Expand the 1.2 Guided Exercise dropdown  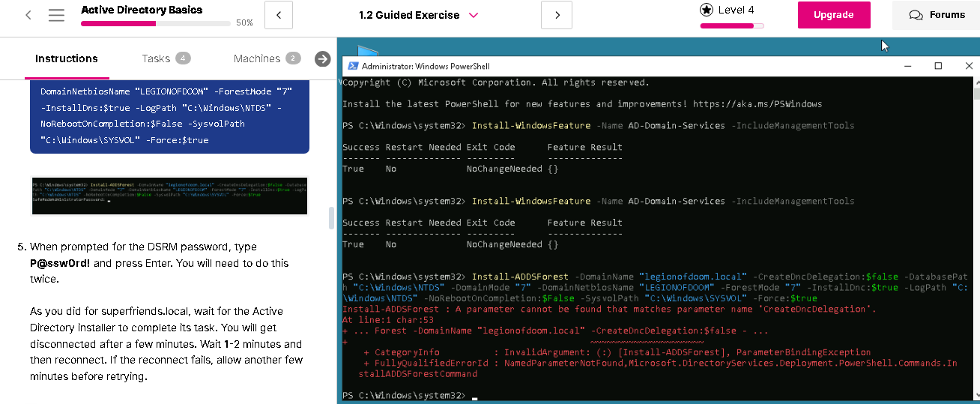coord(473,15)
